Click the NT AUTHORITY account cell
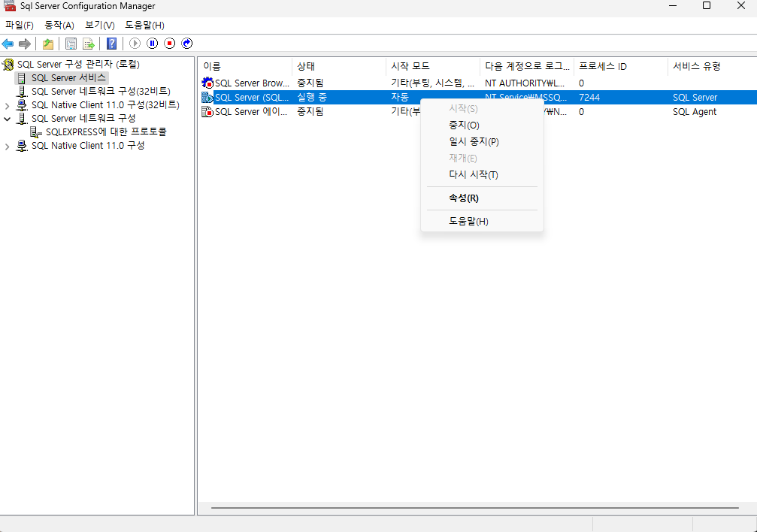This screenshot has height=532, width=757. coord(525,83)
